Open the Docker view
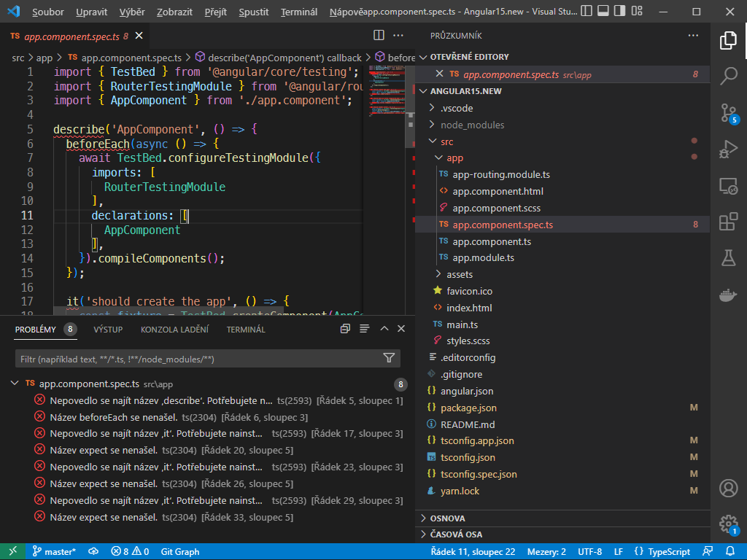This screenshot has width=747, height=560. coord(729,295)
